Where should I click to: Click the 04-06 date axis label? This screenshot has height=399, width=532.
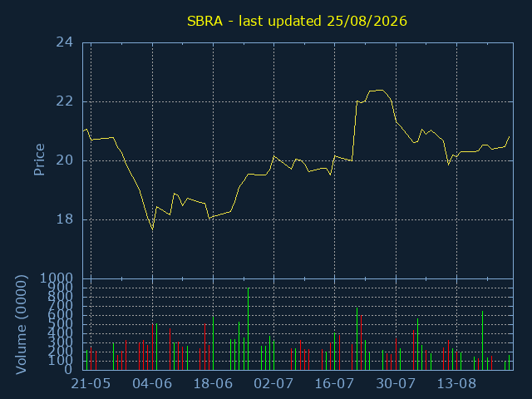pyautogui.click(x=152, y=384)
